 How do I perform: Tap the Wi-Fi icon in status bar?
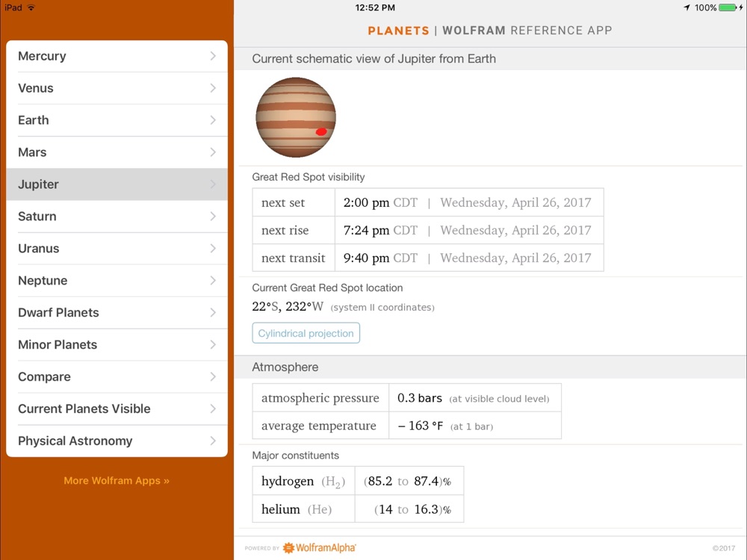(x=31, y=7)
